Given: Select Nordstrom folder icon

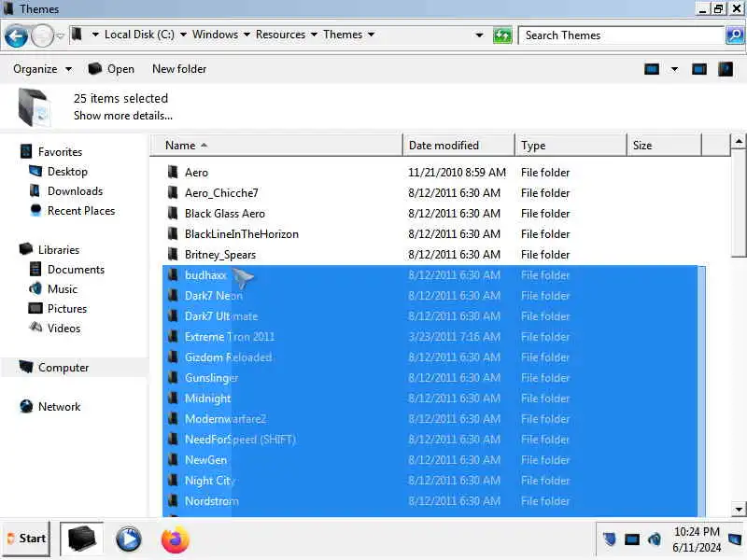Looking at the screenshot, I should tap(173, 500).
